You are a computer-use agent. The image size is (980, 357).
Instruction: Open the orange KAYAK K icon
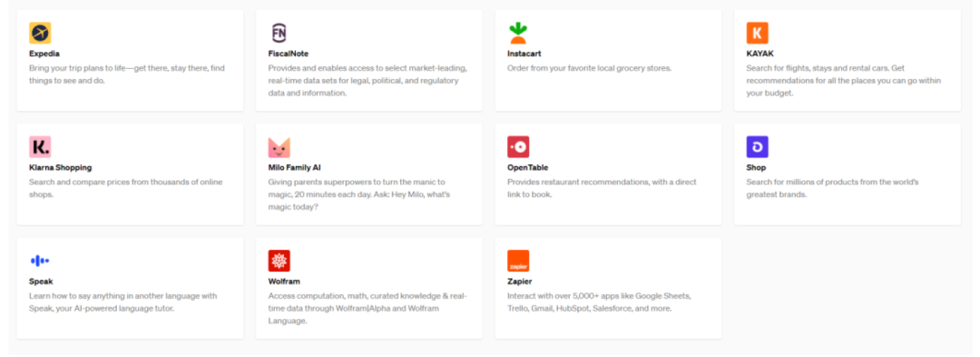point(757,33)
